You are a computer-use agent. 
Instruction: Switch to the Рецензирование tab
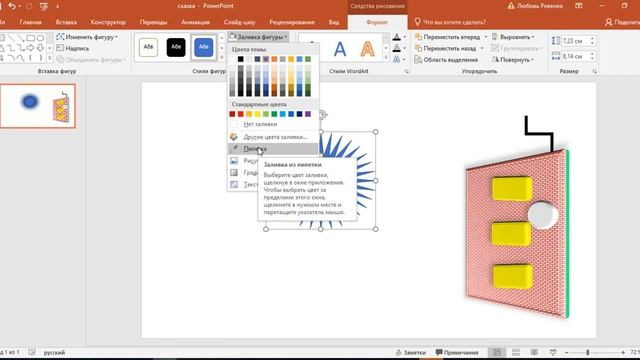pyautogui.click(x=292, y=22)
